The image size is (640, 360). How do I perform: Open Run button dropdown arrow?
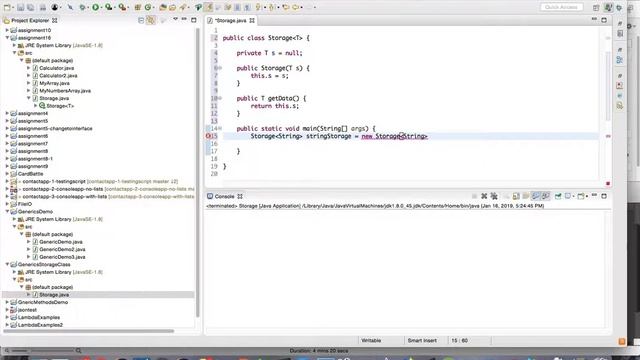point(101,7)
